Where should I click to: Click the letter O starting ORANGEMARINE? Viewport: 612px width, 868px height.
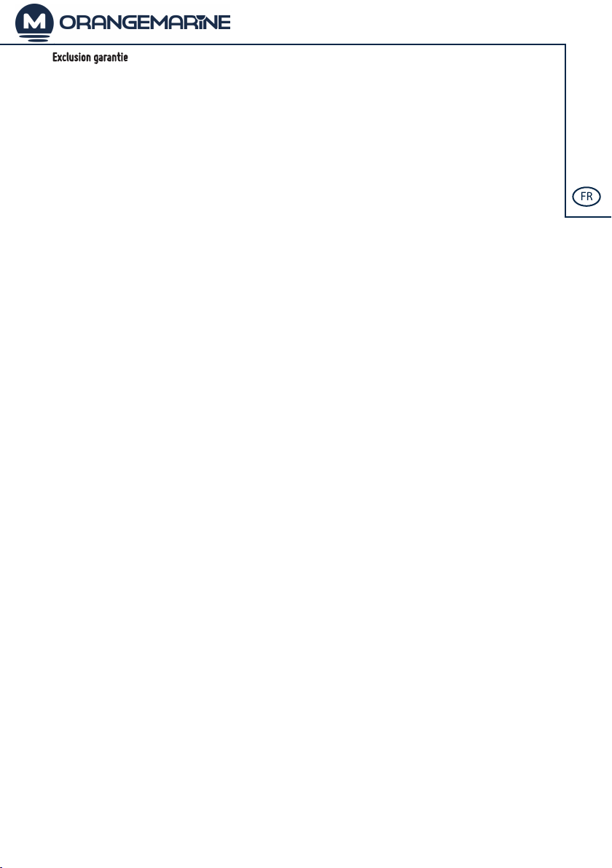[67, 22]
